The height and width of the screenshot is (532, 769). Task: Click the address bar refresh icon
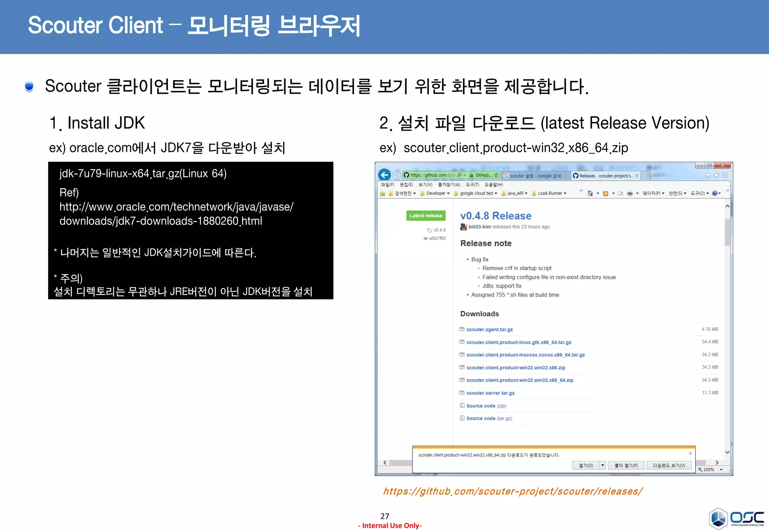click(496, 175)
